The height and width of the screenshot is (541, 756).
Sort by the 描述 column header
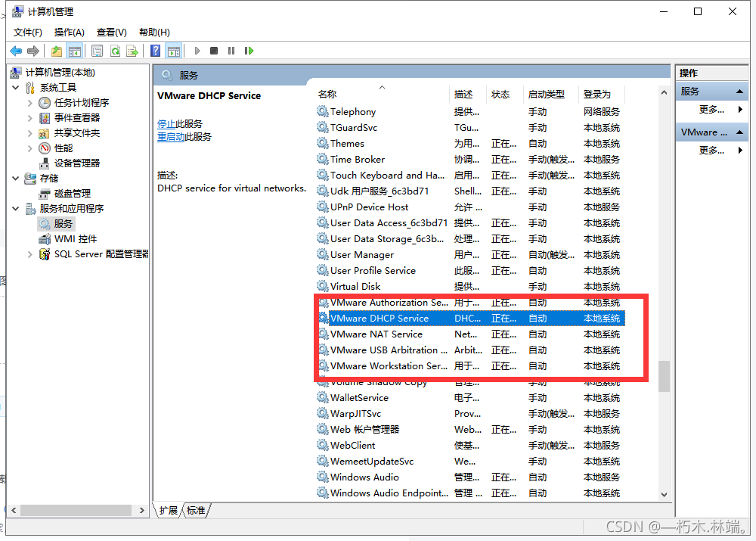[x=468, y=94]
